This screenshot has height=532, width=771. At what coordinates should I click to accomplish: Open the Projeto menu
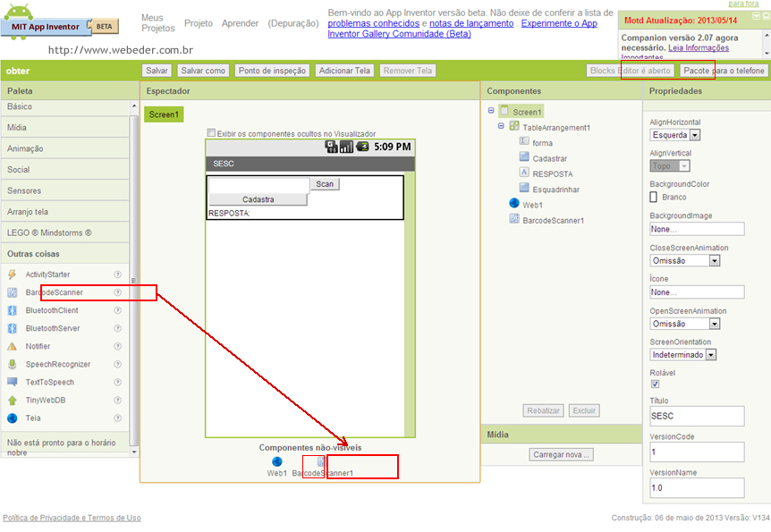click(x=199, y=23)
